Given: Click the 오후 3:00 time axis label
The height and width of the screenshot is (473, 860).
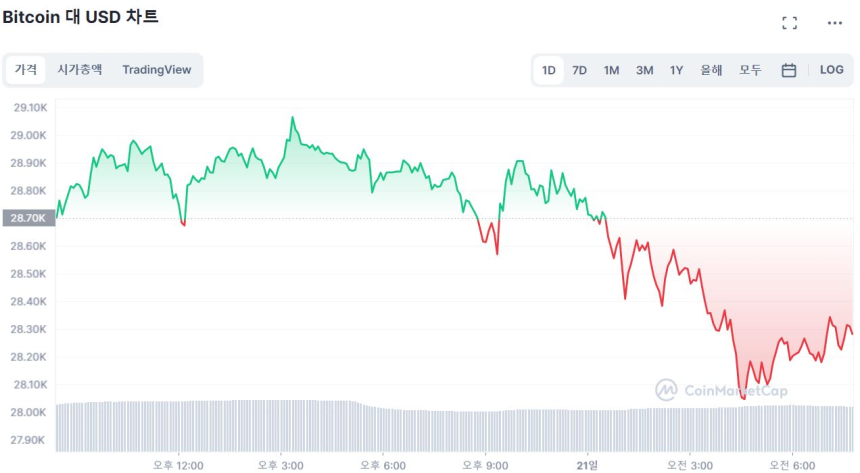Looking at the screenshot, I should (281, 465).
